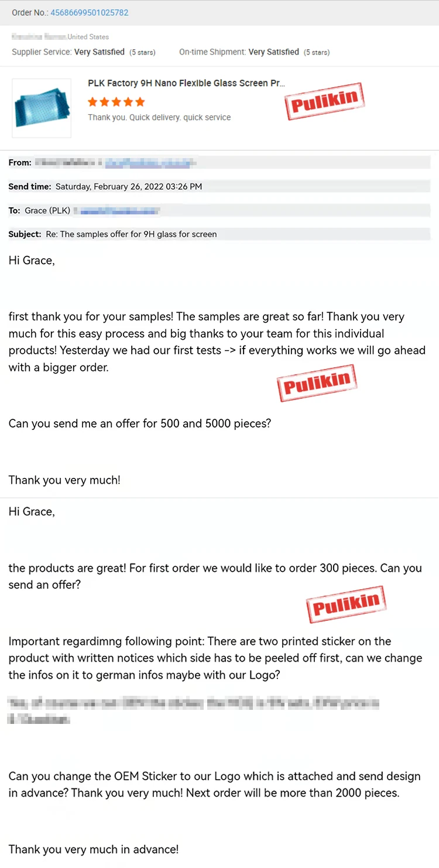
Task: Click the five orange star rating
Action: point(116,102)
